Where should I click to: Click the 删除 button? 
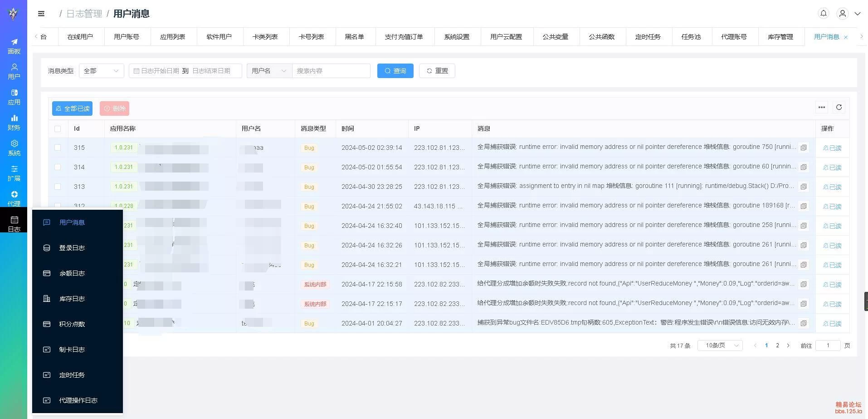[x=114, y=108]
